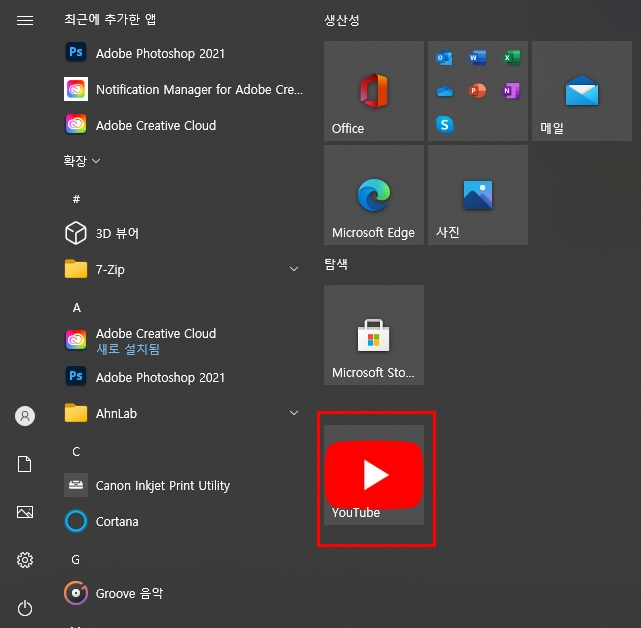The width and height of the screenshot is (641, 628).
Task: Open the 메일 tile
Action: (582, 91)
